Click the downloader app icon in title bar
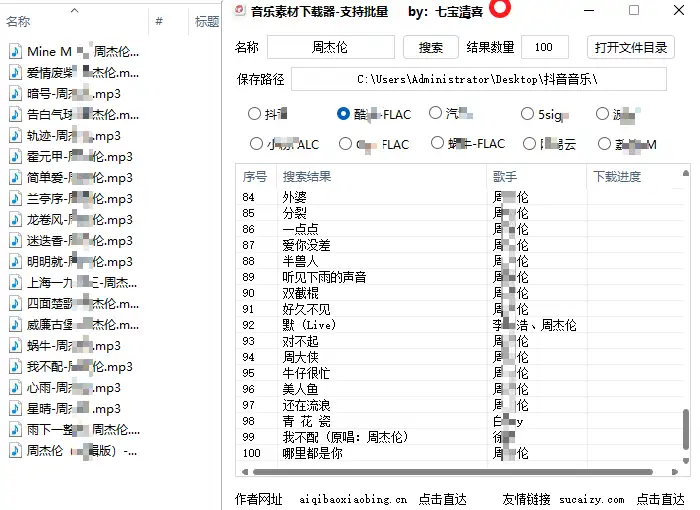This screenshot has height=510, width=700. [x=238, y=11]
